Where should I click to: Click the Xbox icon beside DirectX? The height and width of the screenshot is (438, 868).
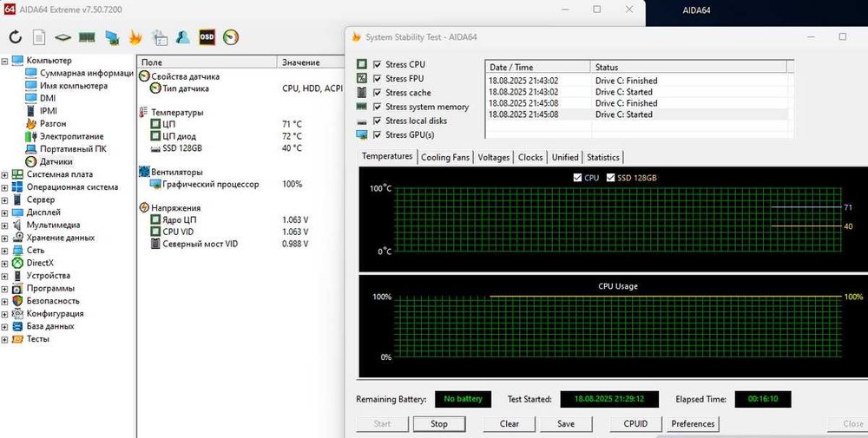17,264
